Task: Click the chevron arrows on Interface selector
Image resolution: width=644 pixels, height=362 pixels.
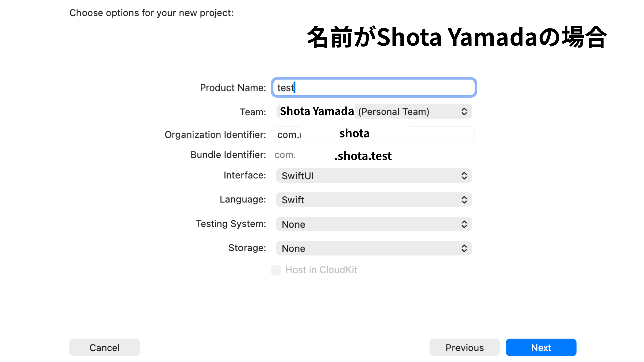Action: pyautogui.click(x=464, y=176)
